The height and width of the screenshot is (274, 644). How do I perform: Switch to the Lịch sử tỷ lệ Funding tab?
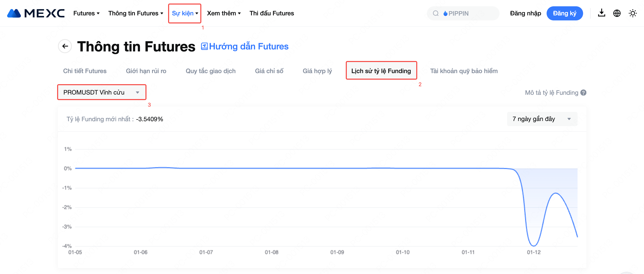pyautogui.click(x=381, y=71)
